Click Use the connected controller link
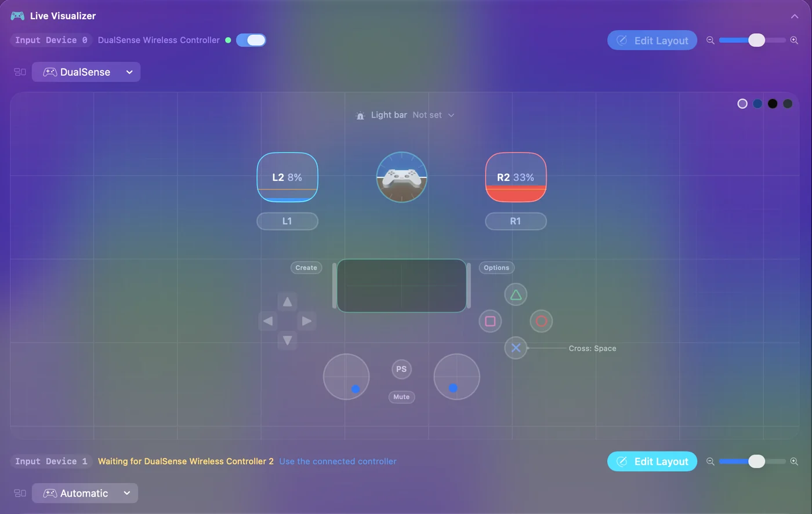812x514 pixels. 338,461
